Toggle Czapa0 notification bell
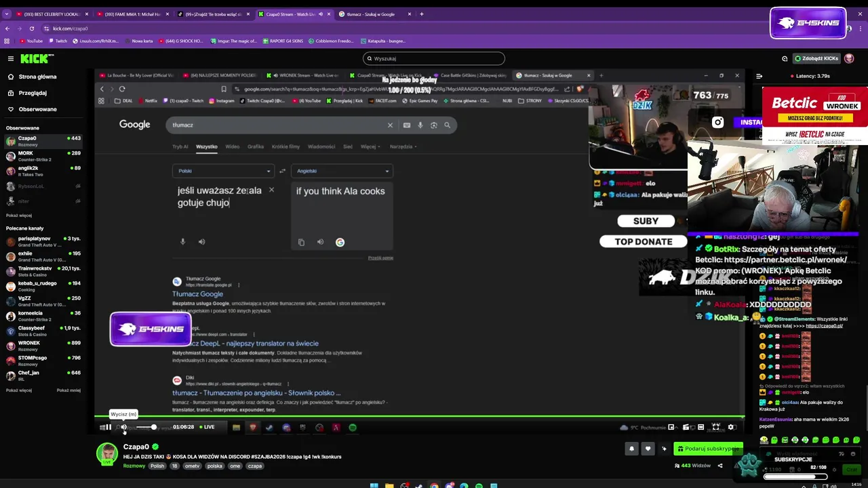The image size is (868, 488). [631, 449]
